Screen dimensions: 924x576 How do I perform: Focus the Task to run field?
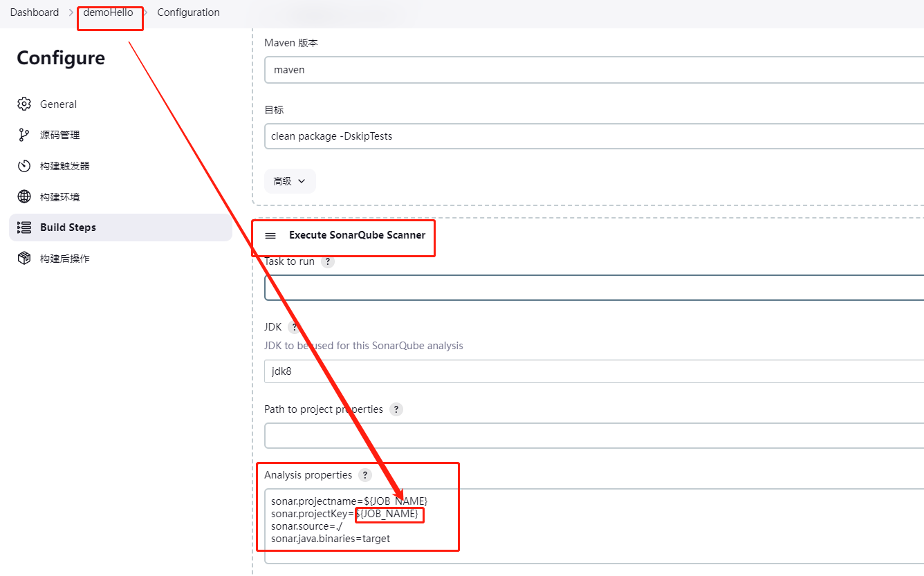pyautogui.click(x=594, y=288)
